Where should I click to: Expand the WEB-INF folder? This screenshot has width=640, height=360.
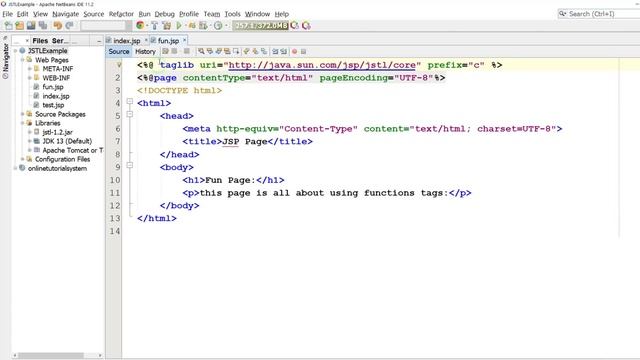click(30, 78)
